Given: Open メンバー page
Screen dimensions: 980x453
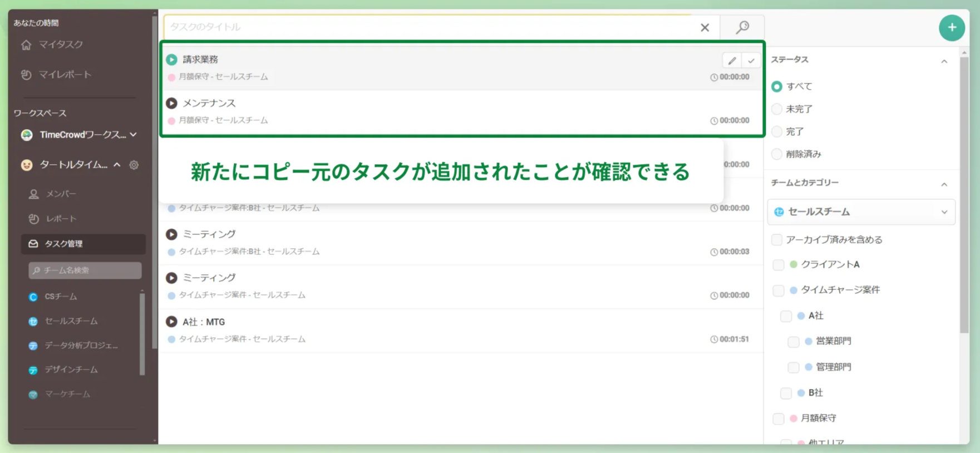Looking at the screenshot, I should (53, 194).
